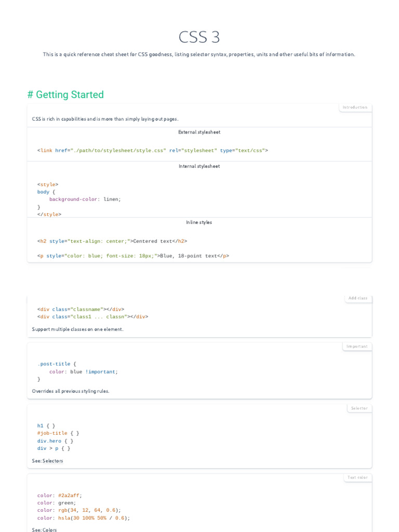Viewport: 399px width, 532px height.
Task: Click the "color: blue !important;" code line
Action: tap(83, 372)
